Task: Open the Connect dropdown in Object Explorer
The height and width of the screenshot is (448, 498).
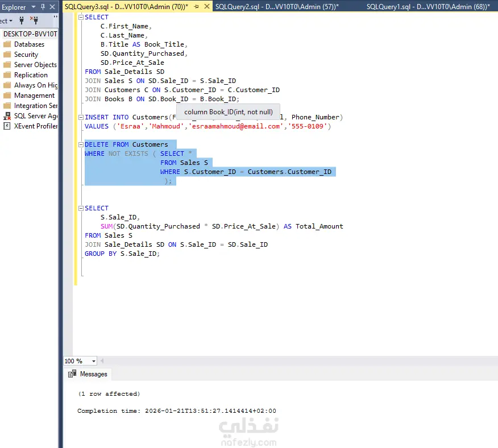Action: 6,21
